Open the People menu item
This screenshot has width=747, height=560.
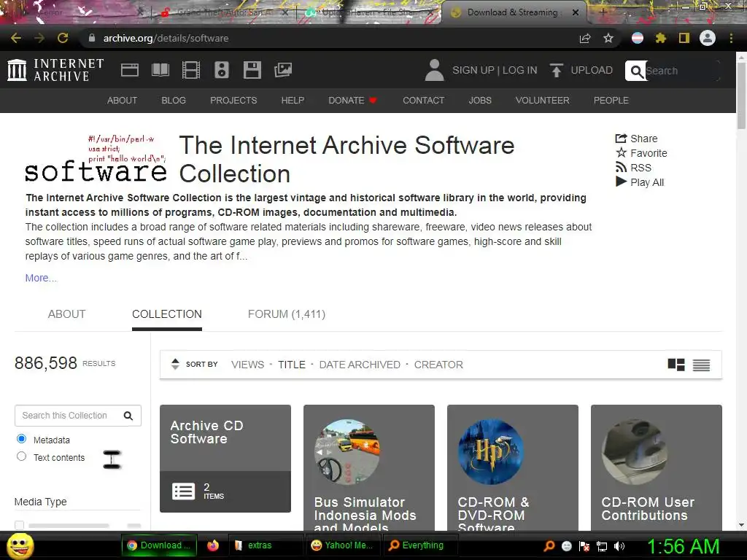[611, 101]
